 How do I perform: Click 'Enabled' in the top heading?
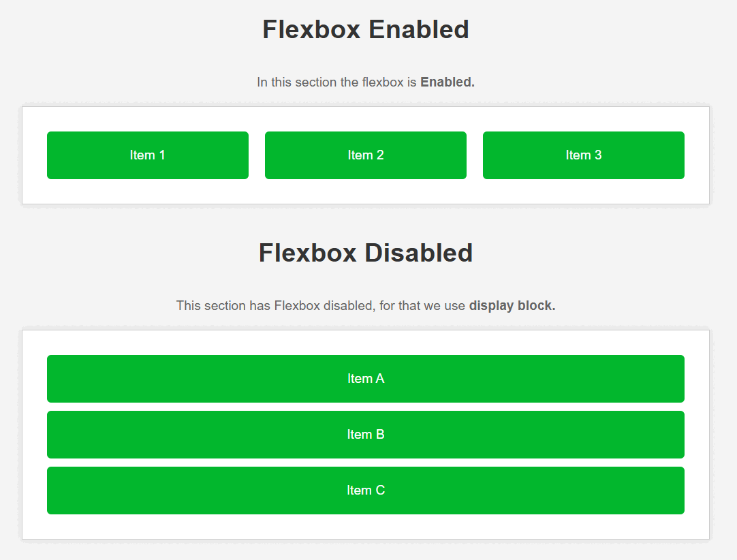pos(418,30)
